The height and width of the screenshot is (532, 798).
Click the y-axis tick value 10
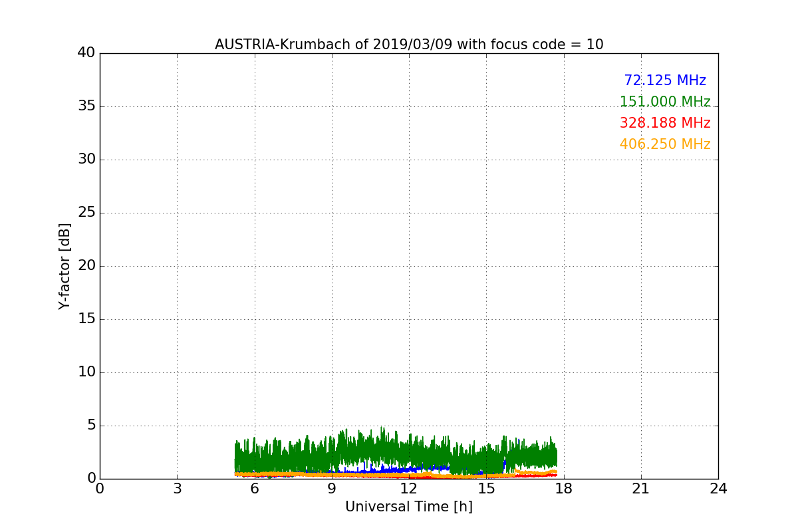[x=86, y=372]
